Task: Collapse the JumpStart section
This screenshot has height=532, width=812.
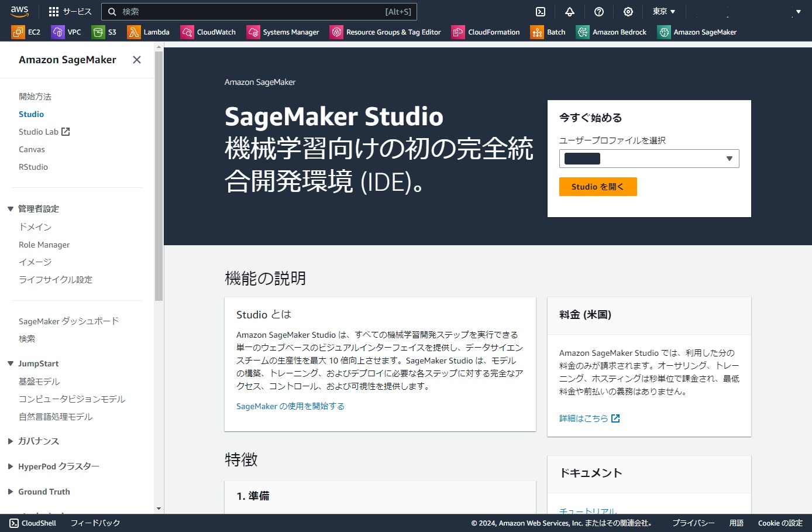Action: (x=10, y=363)
